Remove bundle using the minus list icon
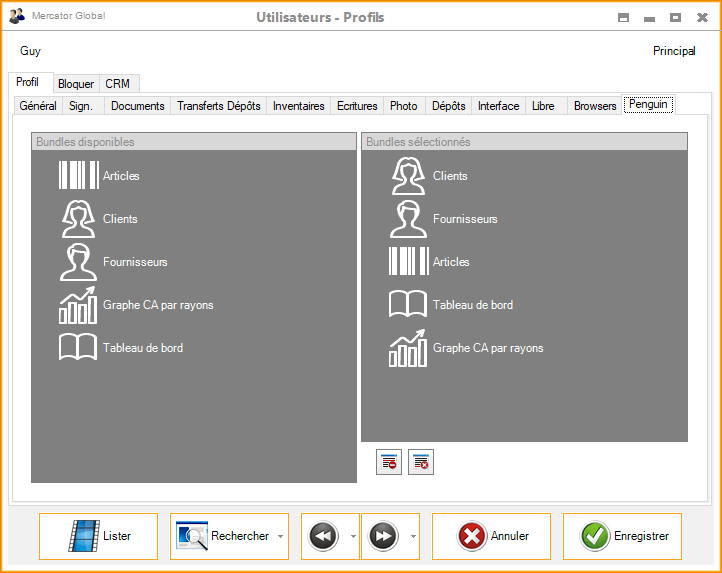The image size is (722, 573). click(389, 462)
